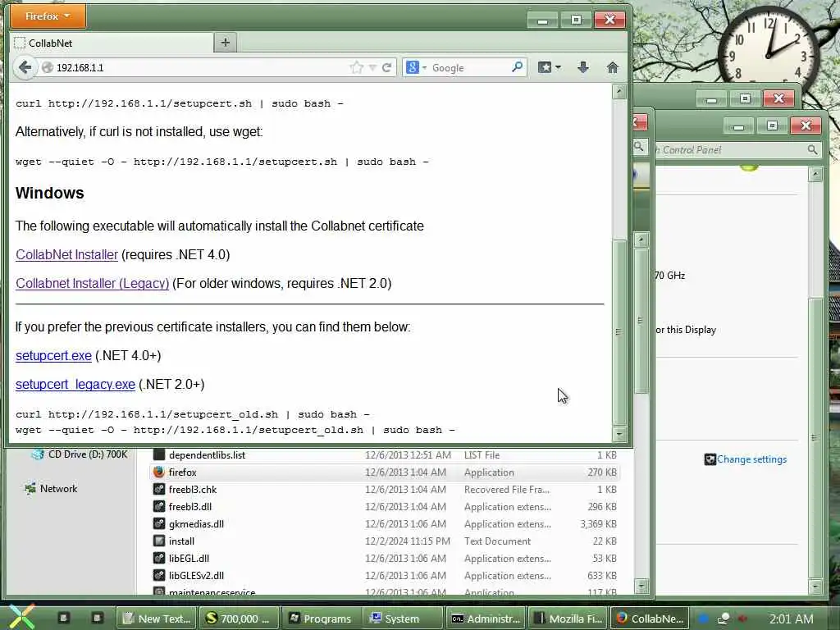This screenshot has width=840, height=630.
Task: Click the 2:01 AM taskbar clock
Action: click(x=792, y=619)
